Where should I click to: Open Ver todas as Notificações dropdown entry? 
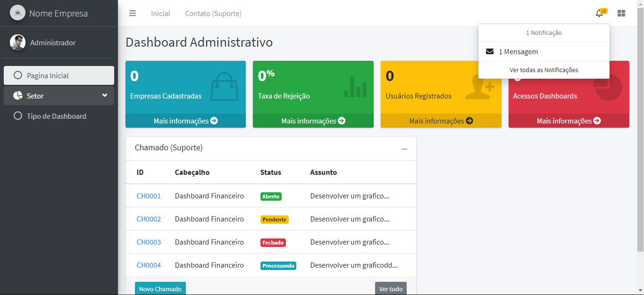click(544, 70)
